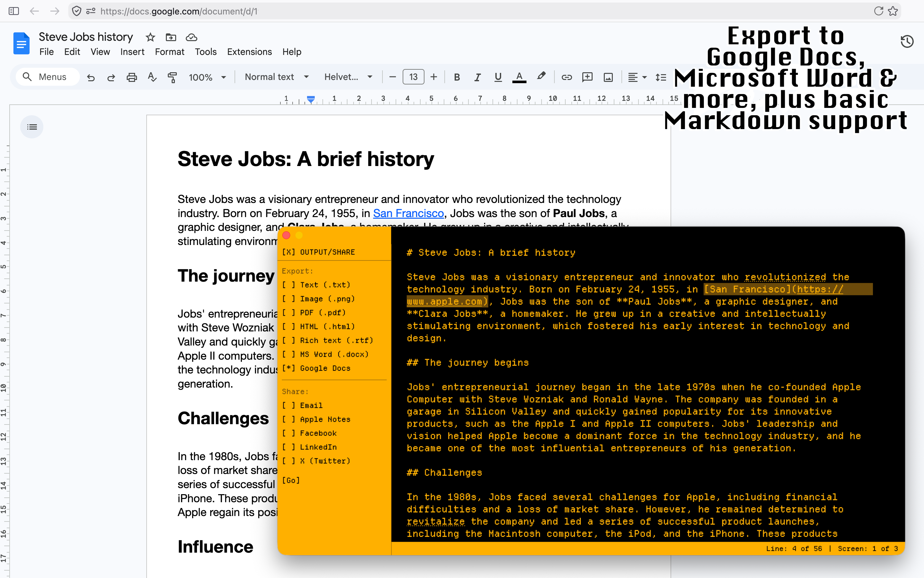Add a comment using toolbar icon

[587, 77]
